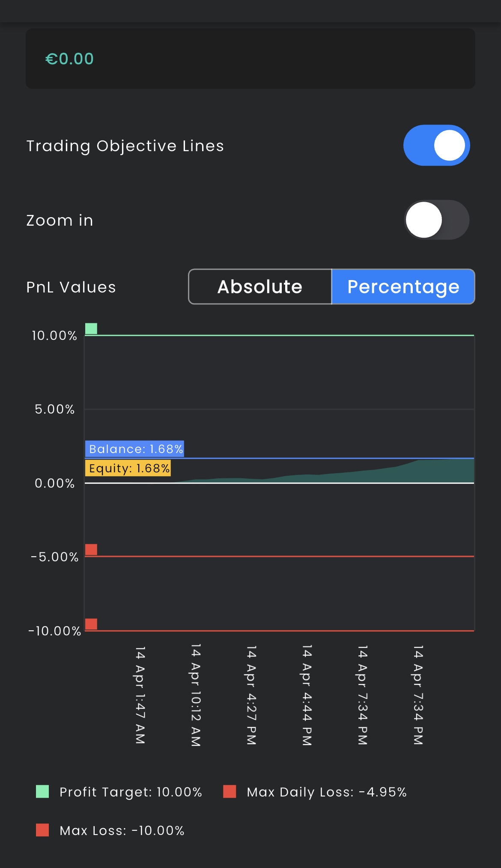Image resolution: width=501 pixels, height=868 pixels.
Task: Click the green Profit Target legend swatch
Action: pyautogui.click(x=42, y=791)
